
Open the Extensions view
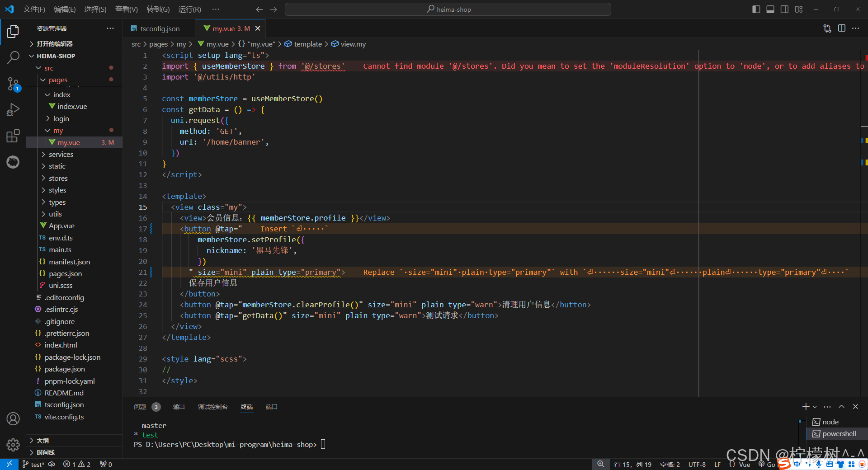(x=13, y=136)
